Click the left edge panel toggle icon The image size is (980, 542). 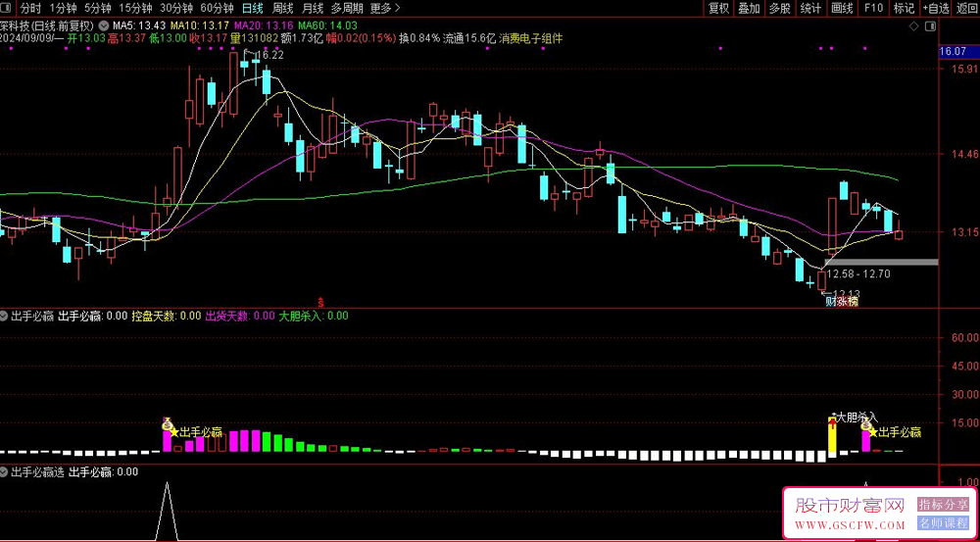pyautogui.click(x=6, y=8)
